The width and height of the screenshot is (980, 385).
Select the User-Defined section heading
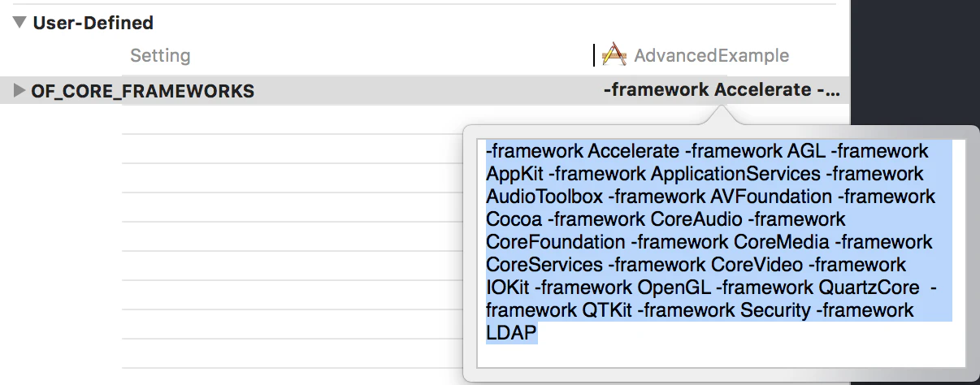click(93, 23)
